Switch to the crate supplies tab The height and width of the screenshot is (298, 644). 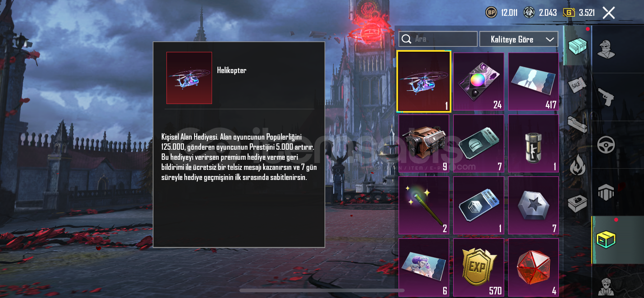pyautogui.click(x=577, y=46)
